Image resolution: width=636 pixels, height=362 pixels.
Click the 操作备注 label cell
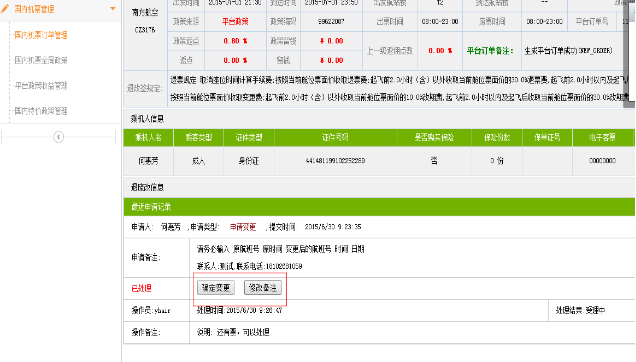157,333
